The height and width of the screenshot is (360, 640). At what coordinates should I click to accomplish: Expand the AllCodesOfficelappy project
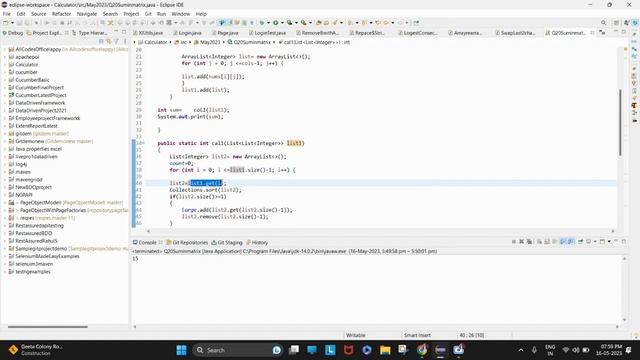click(x=5, y=49)
